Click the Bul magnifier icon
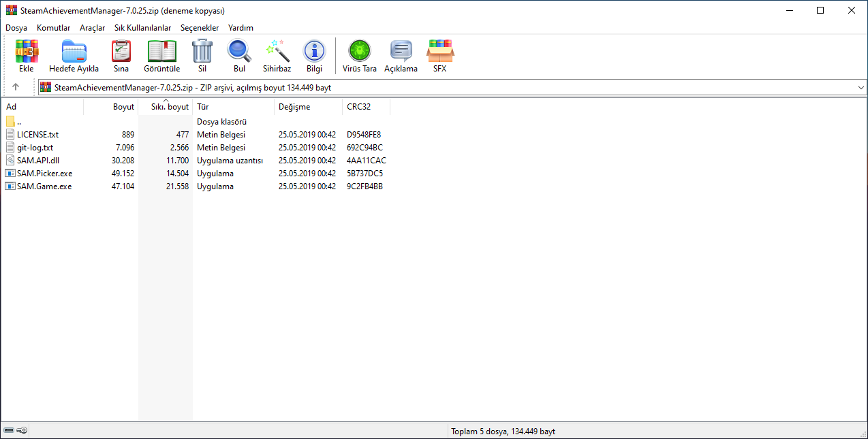Viewport: 868px width, 439px height. 239,51
